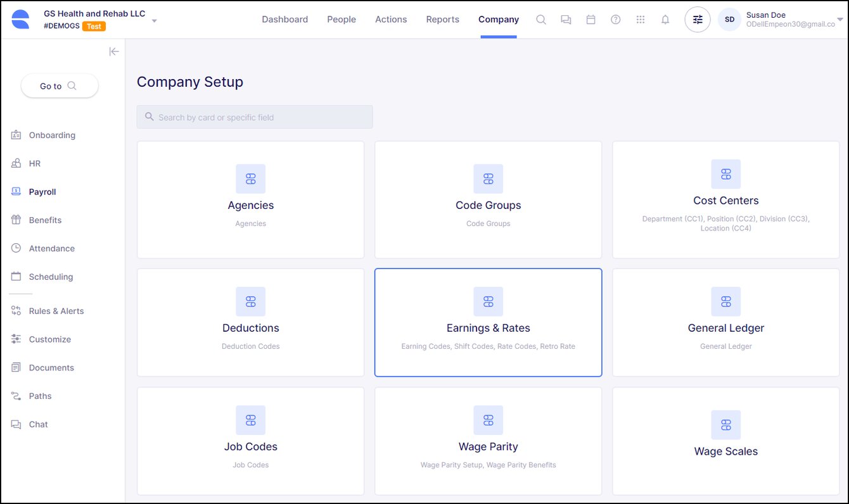The height and width of the screenshot is (504, 849).
Task: Expand the GS Health and Rehab company dropdown
Action: point(155,21)
